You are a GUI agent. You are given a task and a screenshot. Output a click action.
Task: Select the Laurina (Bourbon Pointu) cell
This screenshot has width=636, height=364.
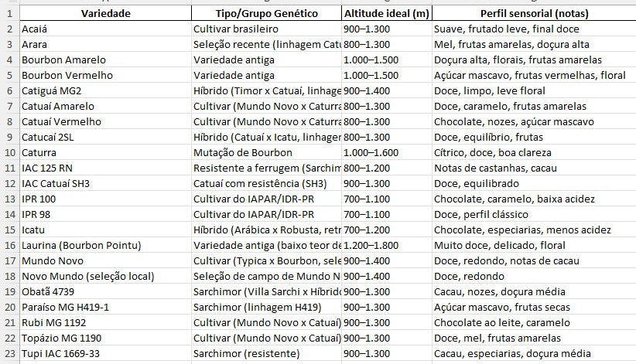(x=104, y=245)
